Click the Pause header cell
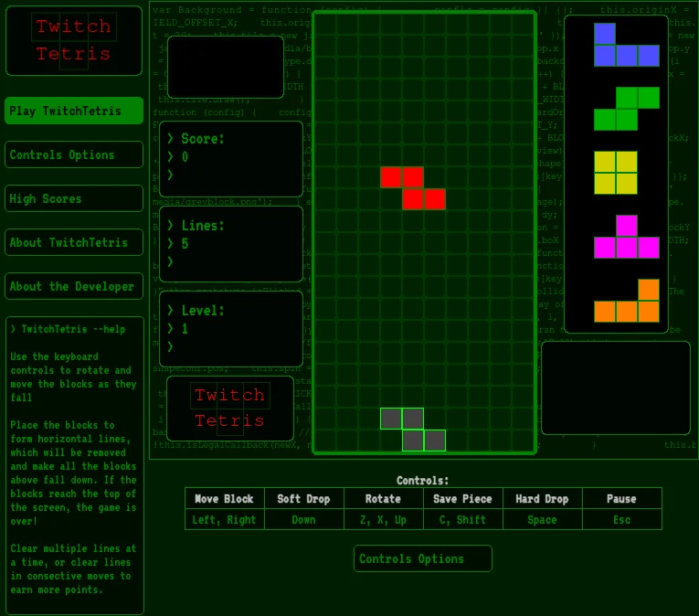 click(x=622, y=499)
